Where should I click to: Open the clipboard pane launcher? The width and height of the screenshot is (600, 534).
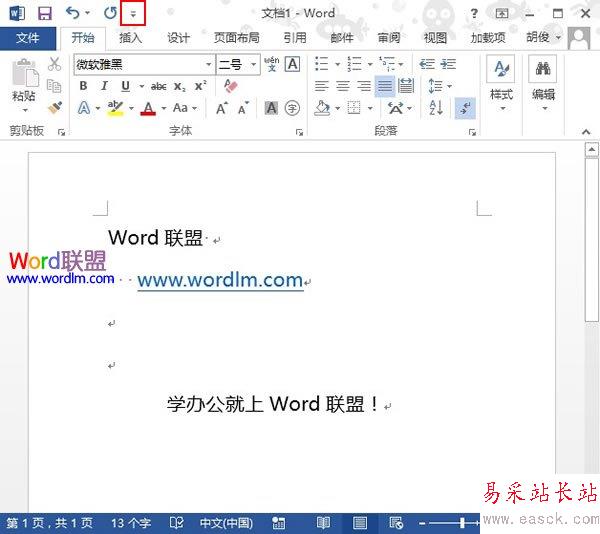point(61,132)
